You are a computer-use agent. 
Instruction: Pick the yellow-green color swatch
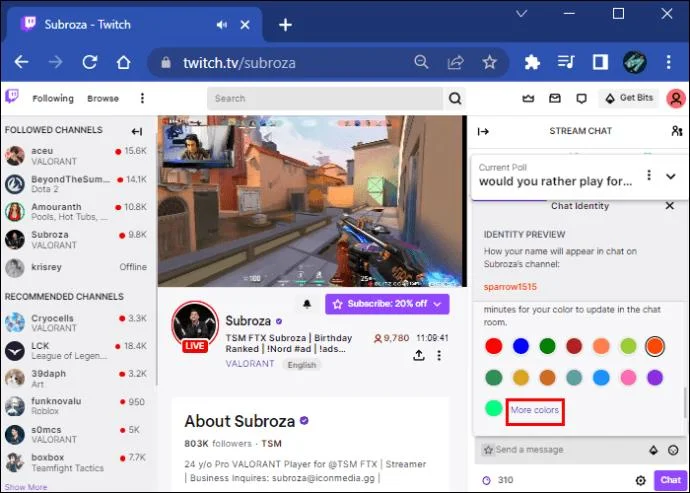[628, 346]
